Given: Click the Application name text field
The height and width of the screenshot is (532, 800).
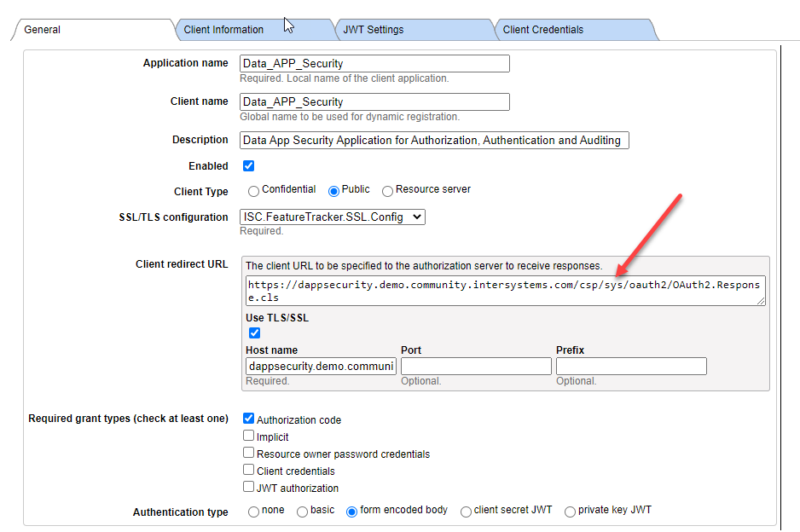Looking at the screenshot, I should pos(374,63).
